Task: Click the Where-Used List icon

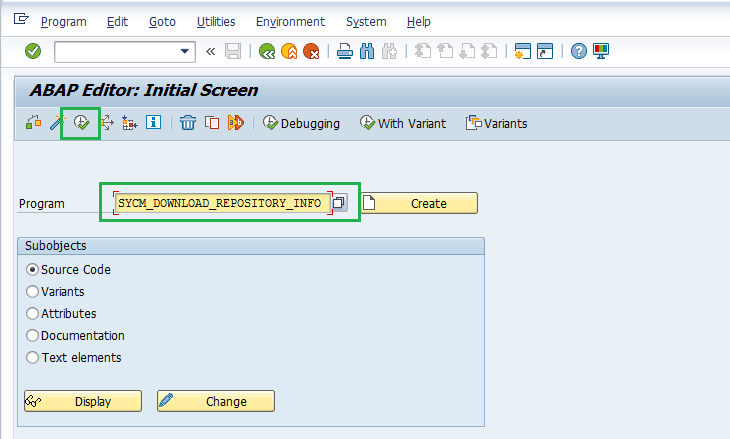Action: 107,123
